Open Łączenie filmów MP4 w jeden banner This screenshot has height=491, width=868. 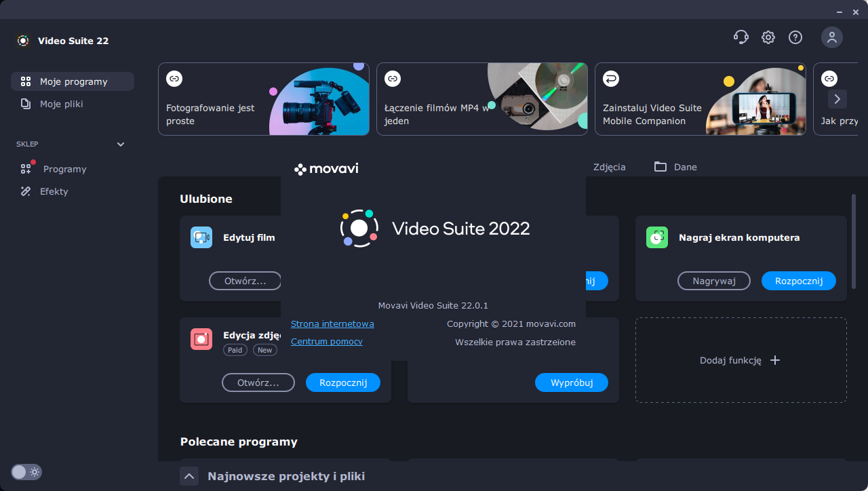pos(482,99)
